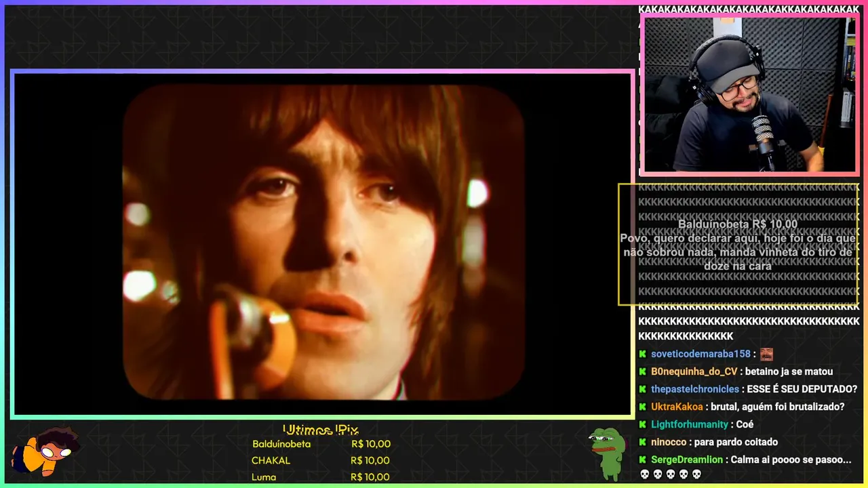Click the music video of singer at microphone
Image resolution: width=868 pixels, height=488 pixels.
pyautogui.click(x=323, y=243)
